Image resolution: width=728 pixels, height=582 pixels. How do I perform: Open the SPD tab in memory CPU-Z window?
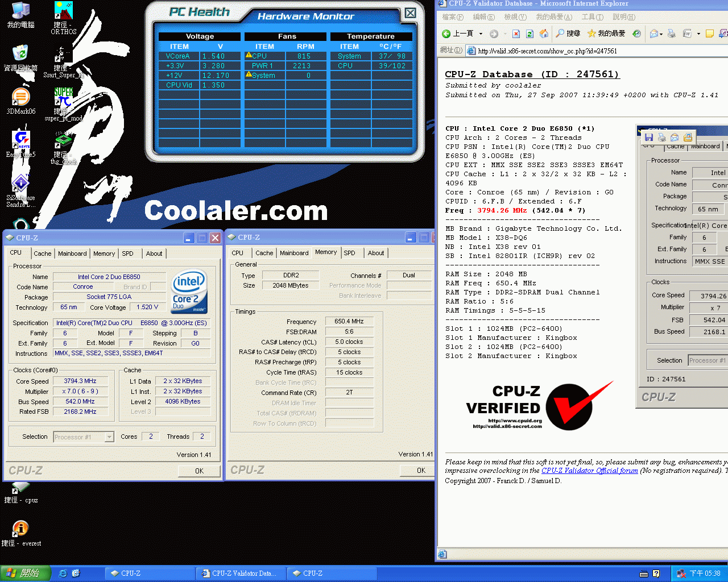[349, 253]
